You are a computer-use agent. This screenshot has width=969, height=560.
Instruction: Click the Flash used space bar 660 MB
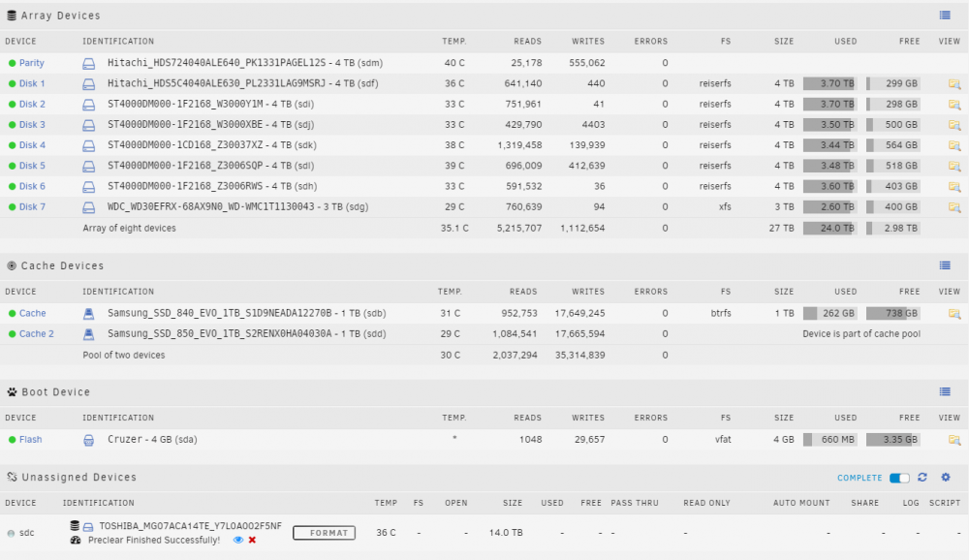[x=829, y=440]
